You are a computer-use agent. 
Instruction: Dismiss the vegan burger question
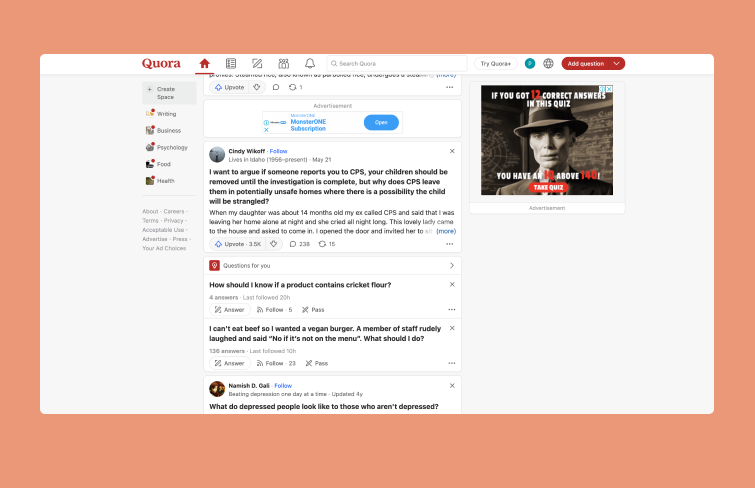pos(452,328)
